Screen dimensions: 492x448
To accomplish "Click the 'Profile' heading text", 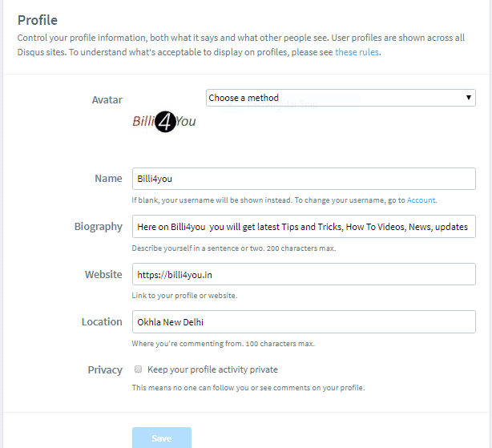I will click(38, 20).
